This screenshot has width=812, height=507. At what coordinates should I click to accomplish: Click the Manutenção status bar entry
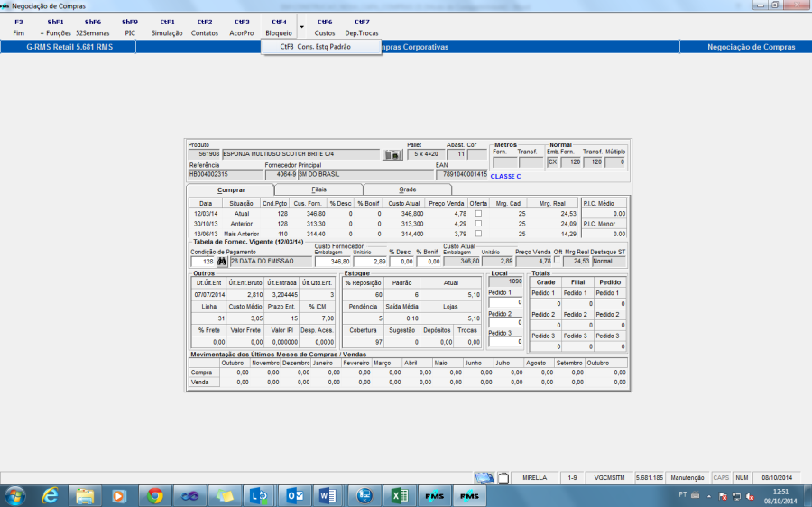(687, 478)
